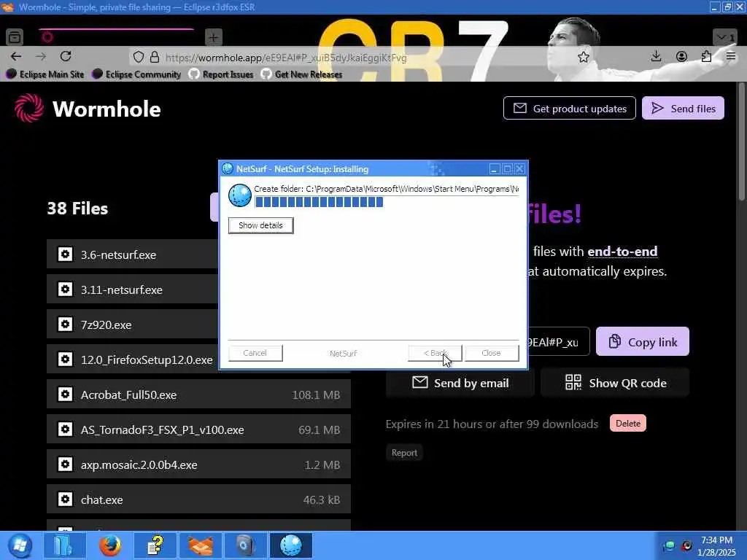Open the question-mark help taskbar icon
This screenshot has height=560, width=747.
(x=155, y=545)
